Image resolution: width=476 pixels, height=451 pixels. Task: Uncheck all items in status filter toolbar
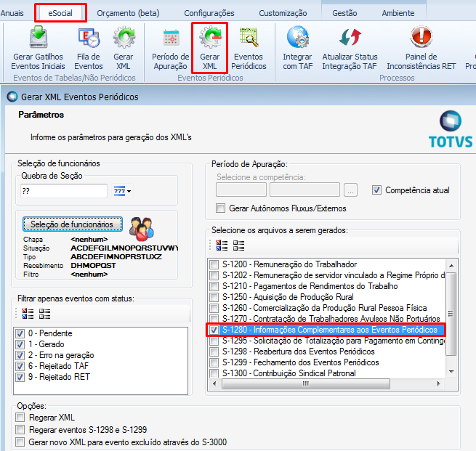44,314
